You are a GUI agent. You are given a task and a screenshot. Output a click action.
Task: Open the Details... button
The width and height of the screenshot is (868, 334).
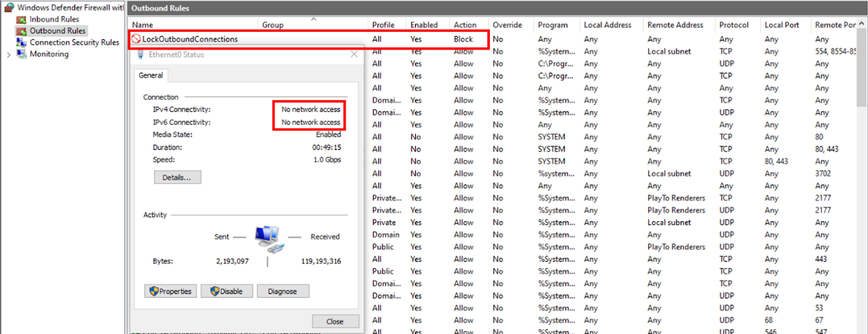click(x=177, y=177)
